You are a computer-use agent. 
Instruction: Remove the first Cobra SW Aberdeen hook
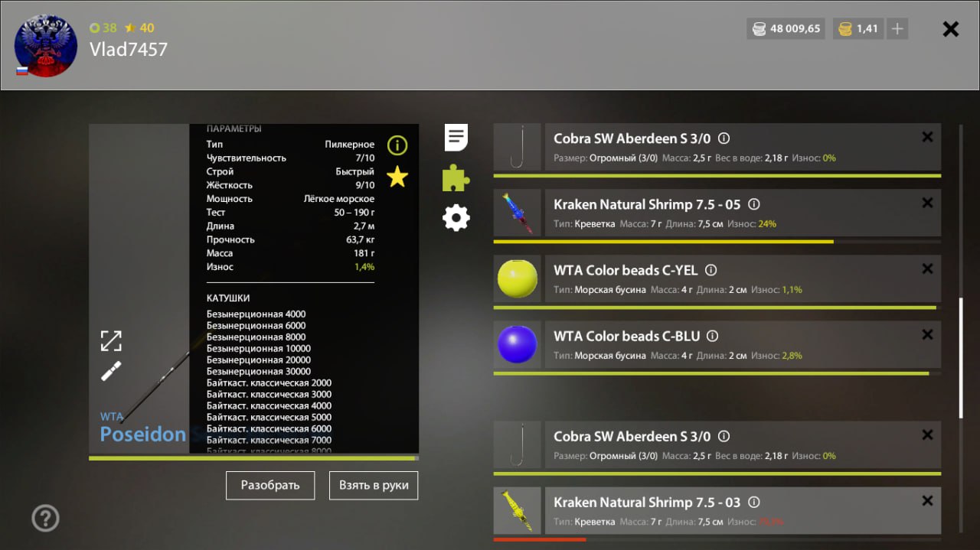point(927,138)
